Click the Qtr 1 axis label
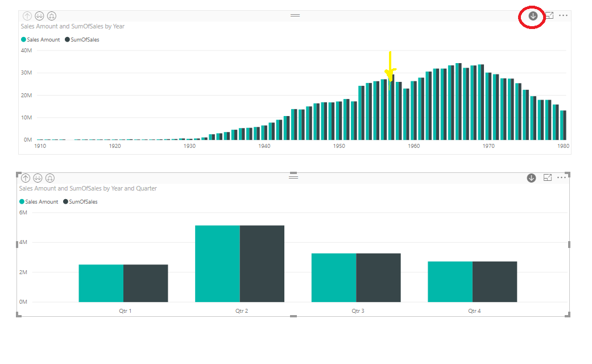This screenshot has height=364, width=592. [125, 311]
